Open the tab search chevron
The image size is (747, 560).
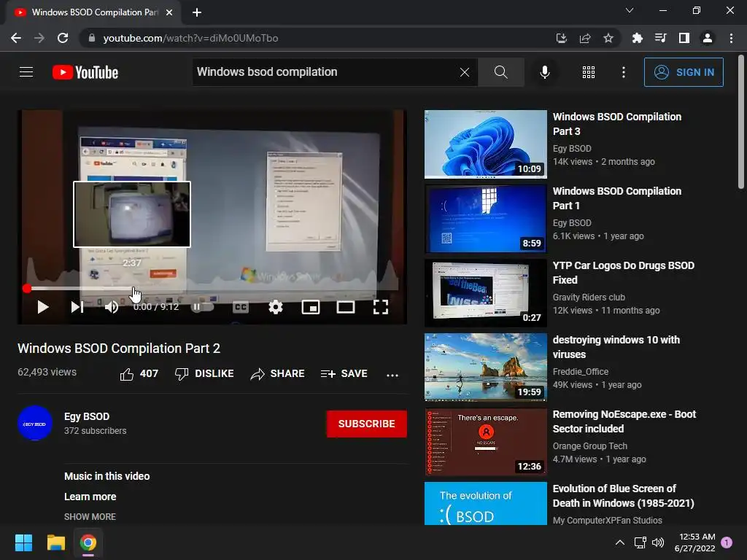[630, 10]
